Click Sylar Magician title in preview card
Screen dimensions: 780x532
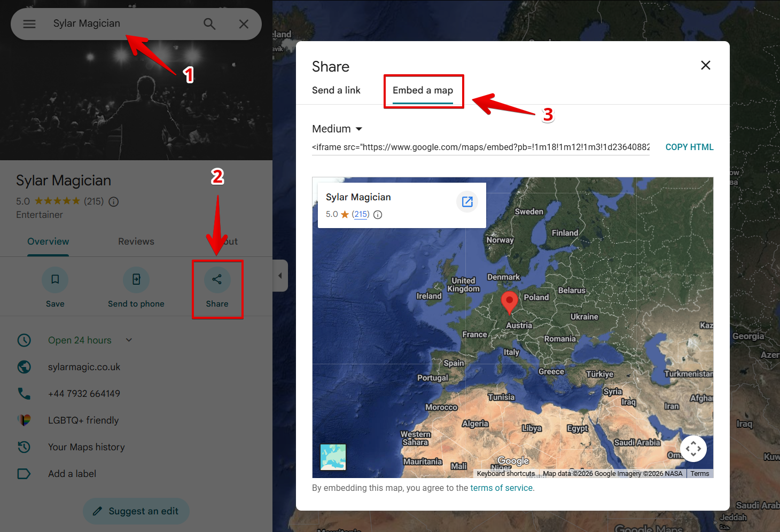click(358, 197)
